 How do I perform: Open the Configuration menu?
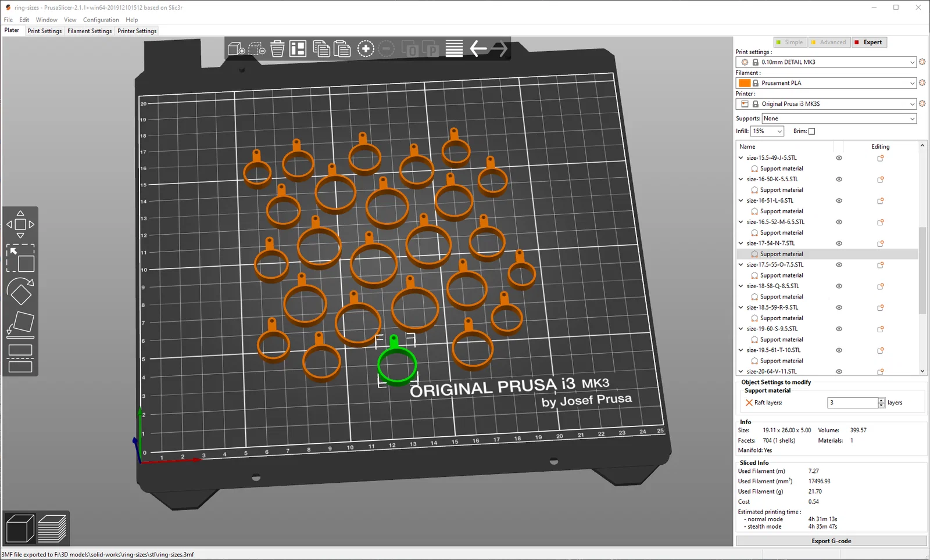pos(101,20)
